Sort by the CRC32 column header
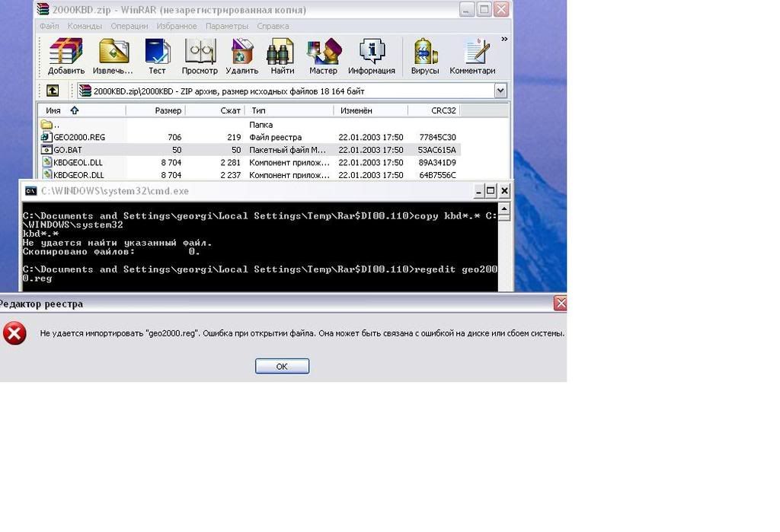The width and height of the screenshot is (780, 532). coord(433,110)
